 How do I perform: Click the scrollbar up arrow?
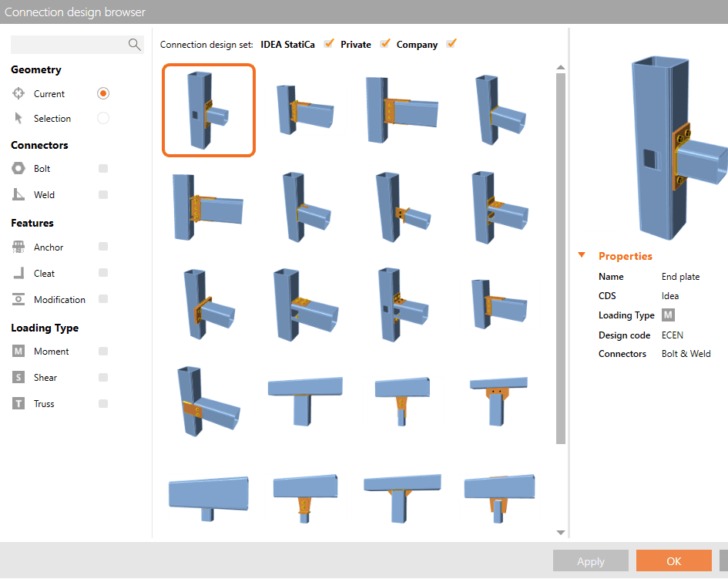tap(561, 68)
